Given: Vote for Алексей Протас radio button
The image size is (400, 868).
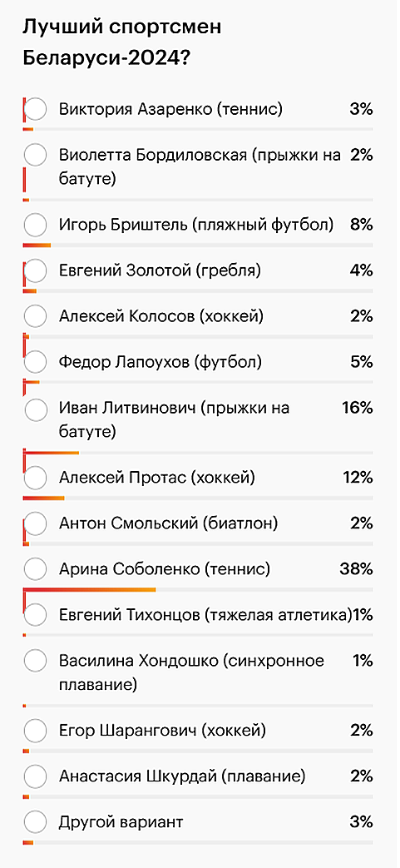Looking at the screenshot, I should coord(36,478).
